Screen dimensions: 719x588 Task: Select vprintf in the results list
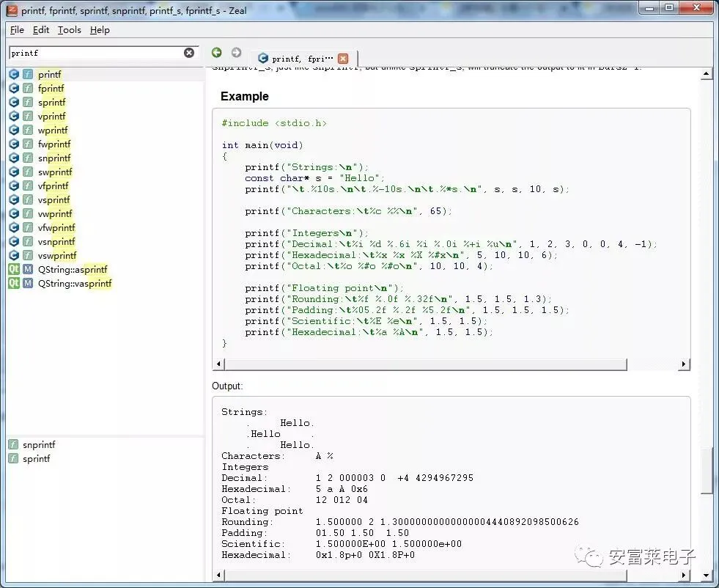[x=52, y=116]
